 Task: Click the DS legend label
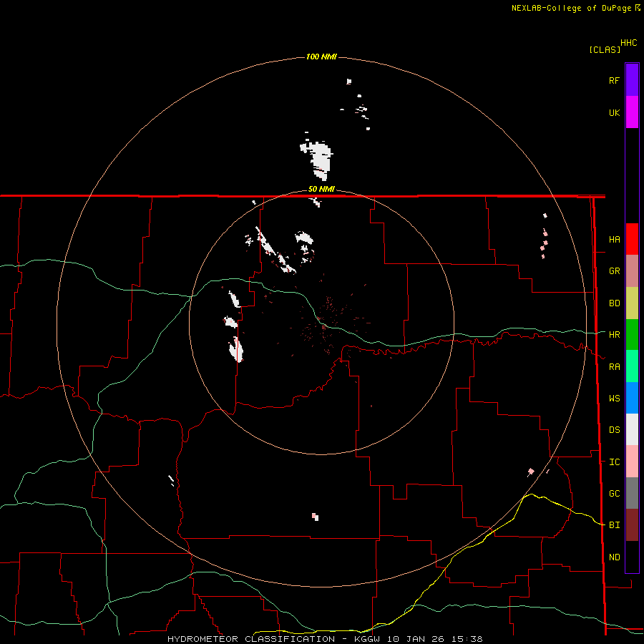coord(614,430)
